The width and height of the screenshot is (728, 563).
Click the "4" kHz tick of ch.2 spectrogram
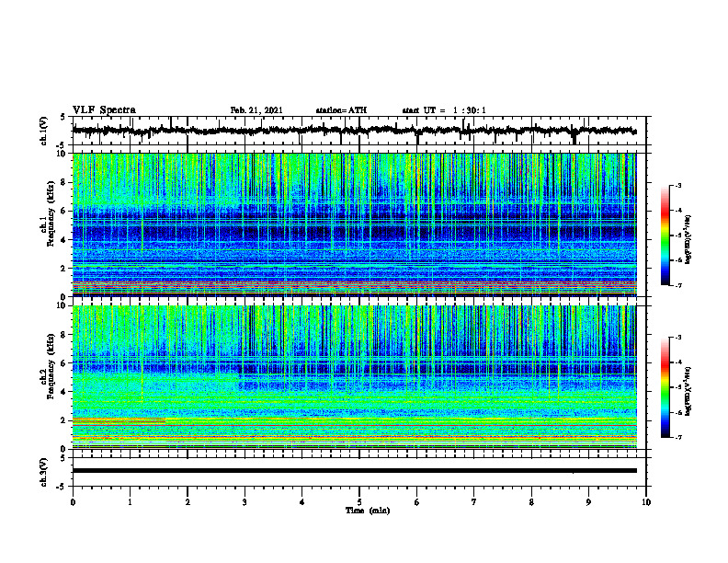[x=63, y=392]
